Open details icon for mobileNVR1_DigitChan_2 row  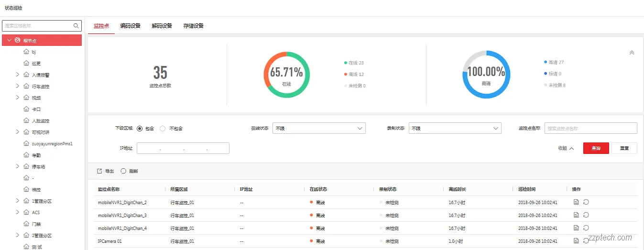(576, 202)
